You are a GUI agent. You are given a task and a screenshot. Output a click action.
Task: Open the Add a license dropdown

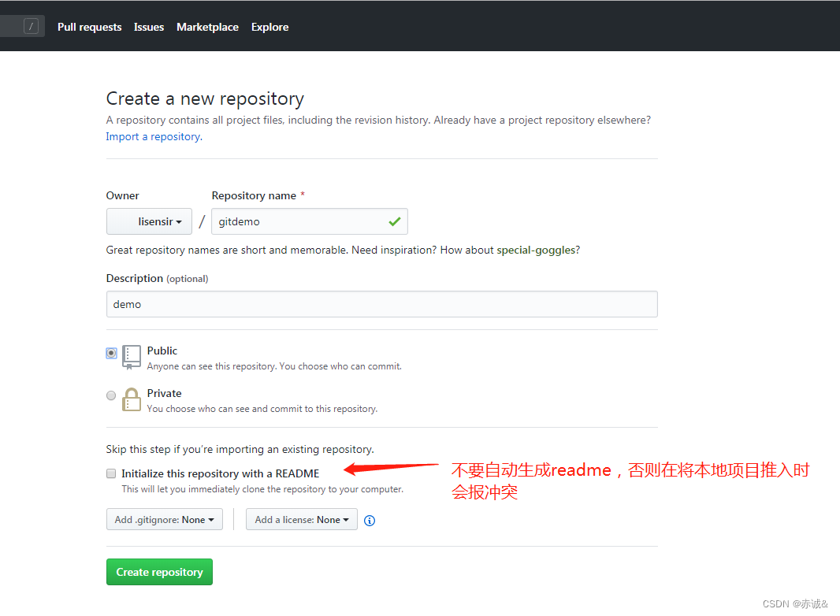(302, 520)
